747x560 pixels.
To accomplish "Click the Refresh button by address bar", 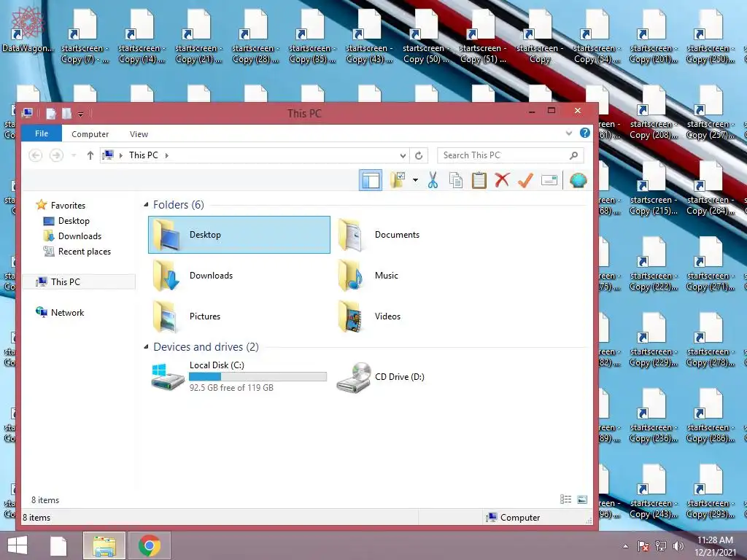I will click(419, 155).
